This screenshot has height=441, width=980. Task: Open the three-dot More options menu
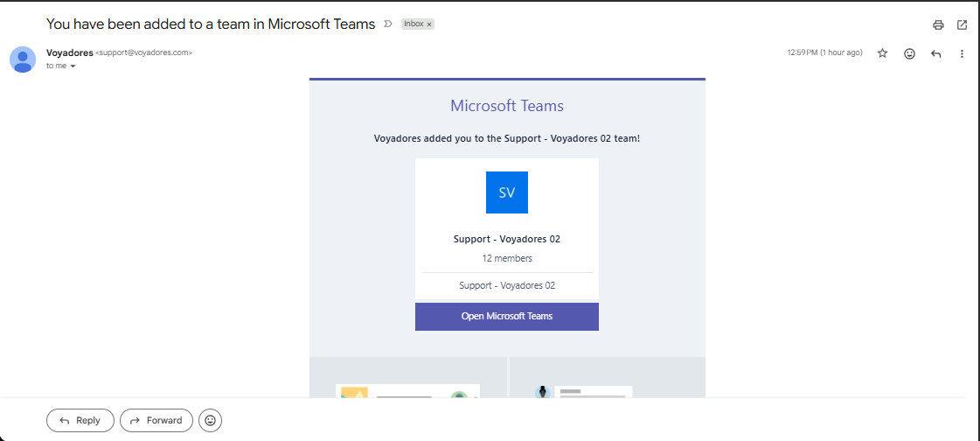click(962, 53)
